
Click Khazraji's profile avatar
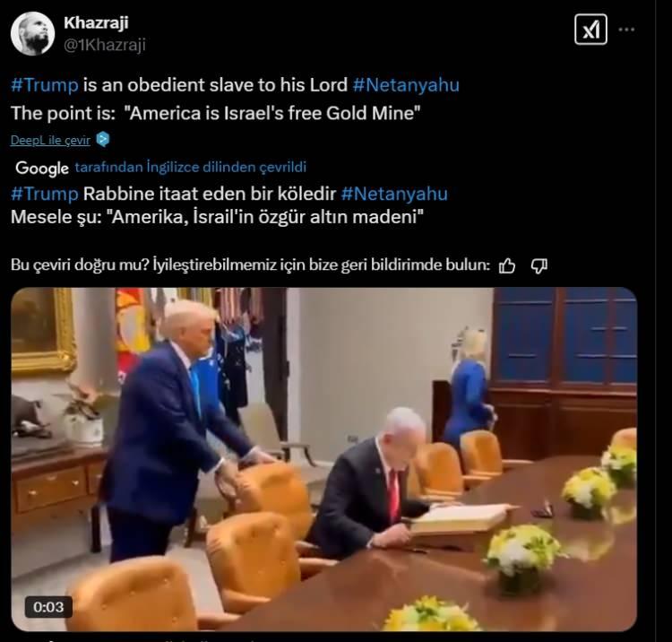tap(32, 33)
